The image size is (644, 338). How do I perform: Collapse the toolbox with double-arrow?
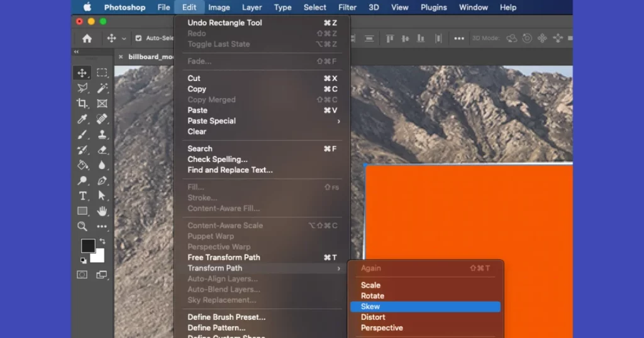tap(76, 52)
